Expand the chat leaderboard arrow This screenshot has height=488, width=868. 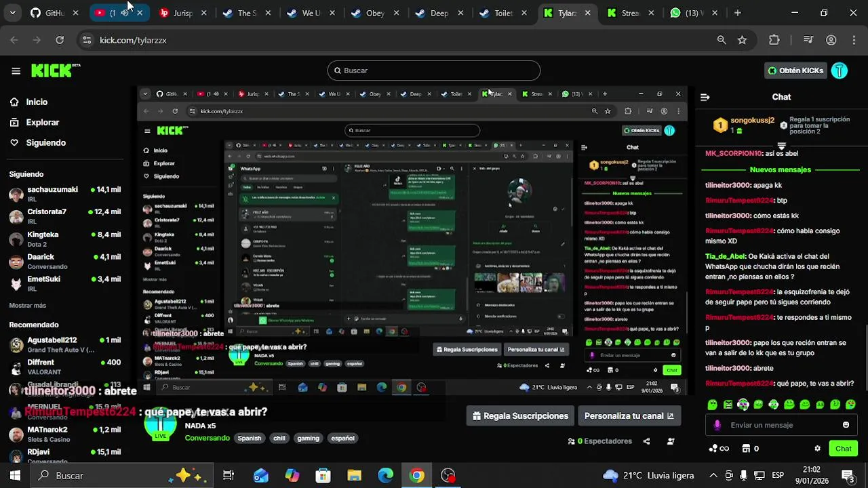pyautogui.click(x=781, y=146)
